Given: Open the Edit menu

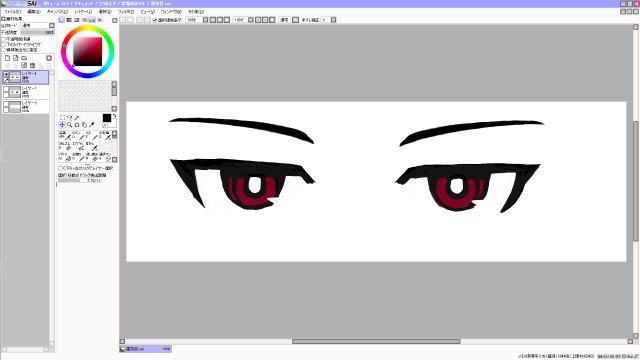Looking at the screenshot, I should (34, 12).
